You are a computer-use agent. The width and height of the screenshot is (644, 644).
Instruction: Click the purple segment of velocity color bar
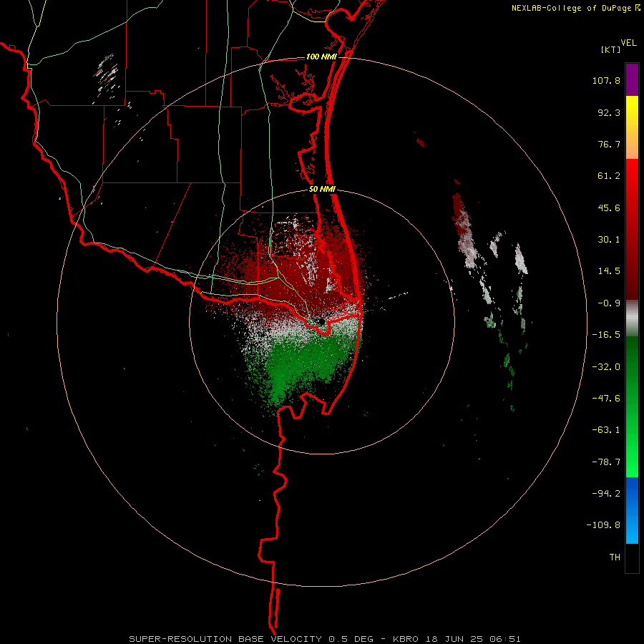point(632,79)
